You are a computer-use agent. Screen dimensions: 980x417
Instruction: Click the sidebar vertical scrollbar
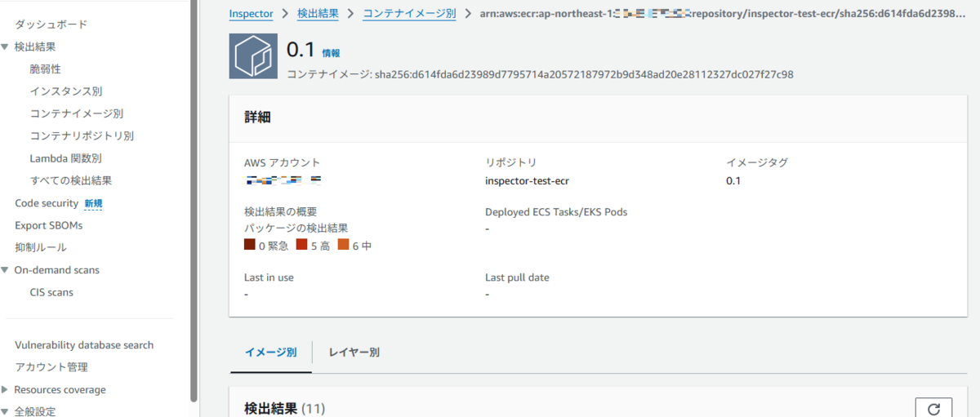tap(194, 200)
